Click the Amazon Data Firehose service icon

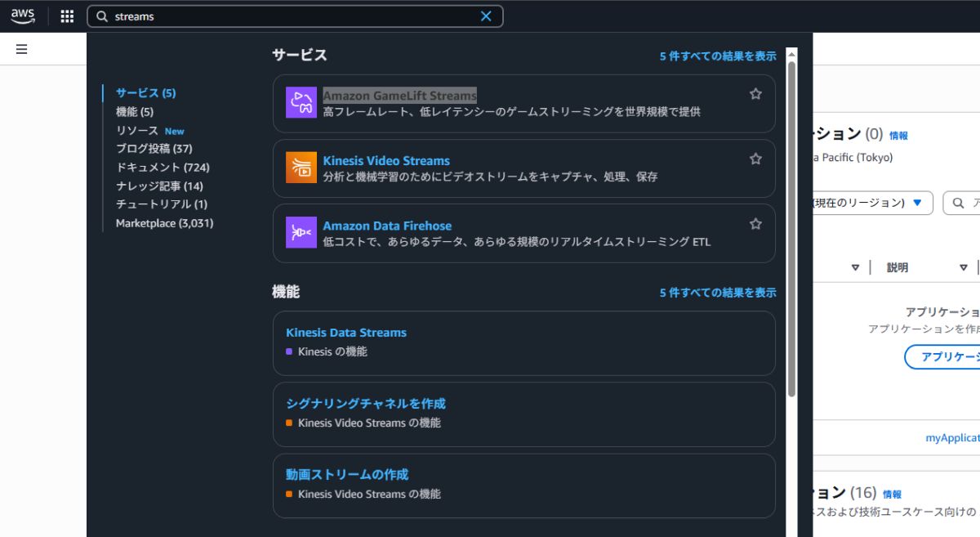point(301,232)
